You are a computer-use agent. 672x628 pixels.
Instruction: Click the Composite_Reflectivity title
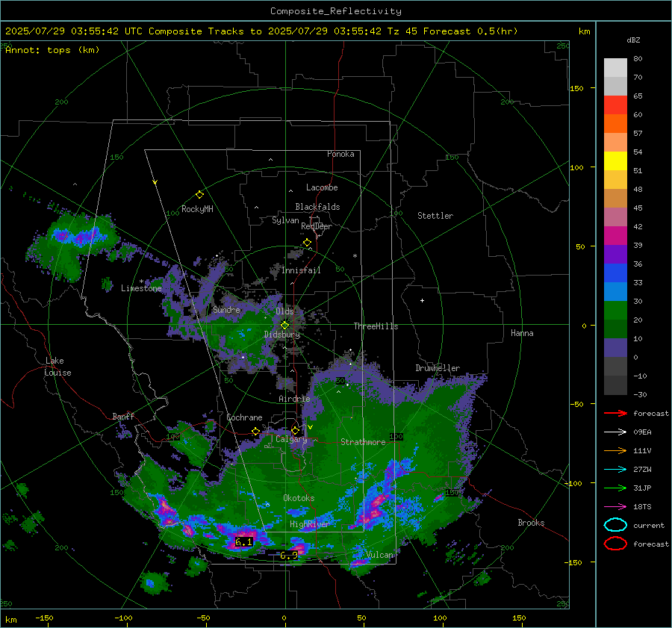pyautogui.click(x=336, y=11)
